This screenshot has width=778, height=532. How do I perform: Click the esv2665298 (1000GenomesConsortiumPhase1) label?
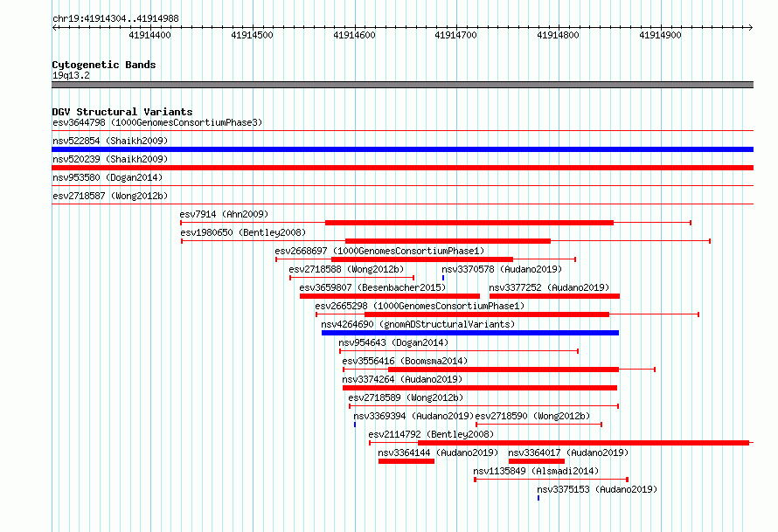[420, 306]
